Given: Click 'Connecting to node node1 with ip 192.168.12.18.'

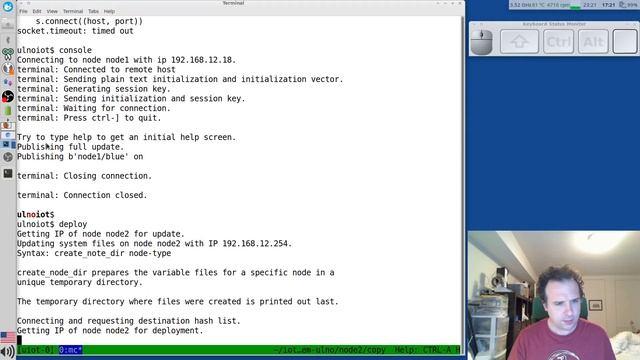Looking at the screenshot, I should 127,60.
